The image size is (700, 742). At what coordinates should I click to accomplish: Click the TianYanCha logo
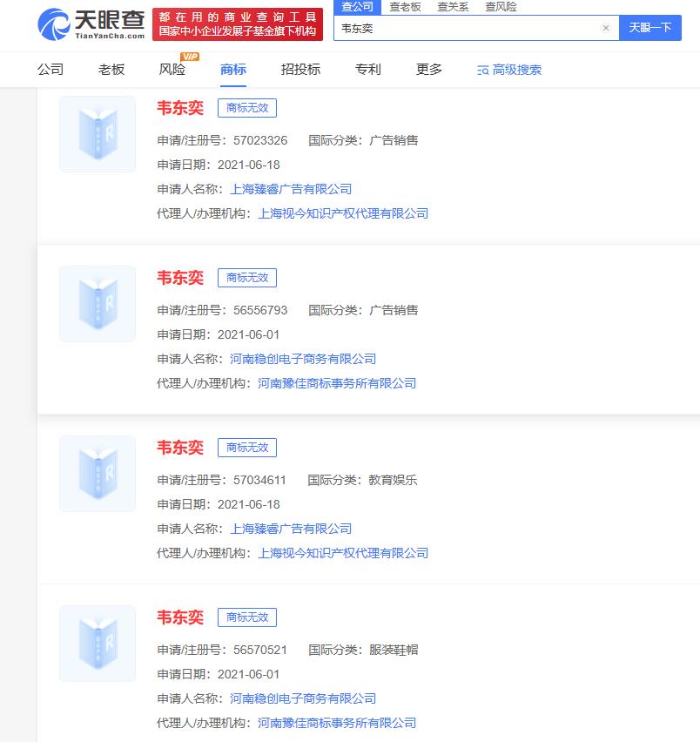pyautogui.click(x=91, y=24)
